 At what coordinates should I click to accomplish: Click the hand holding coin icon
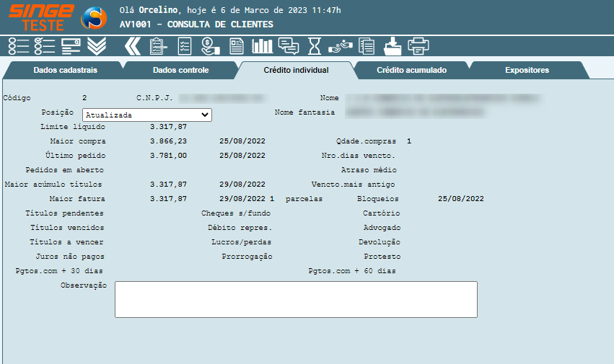click(210, 46)
